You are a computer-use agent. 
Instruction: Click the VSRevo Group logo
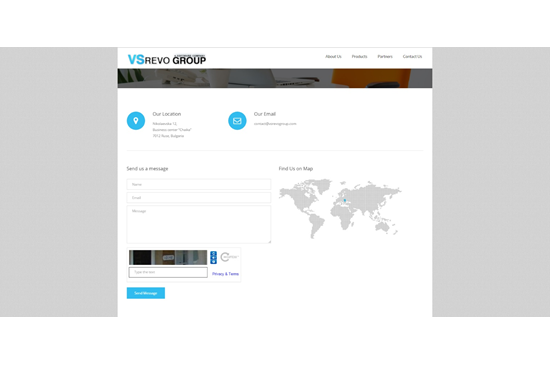pos(167,59)
